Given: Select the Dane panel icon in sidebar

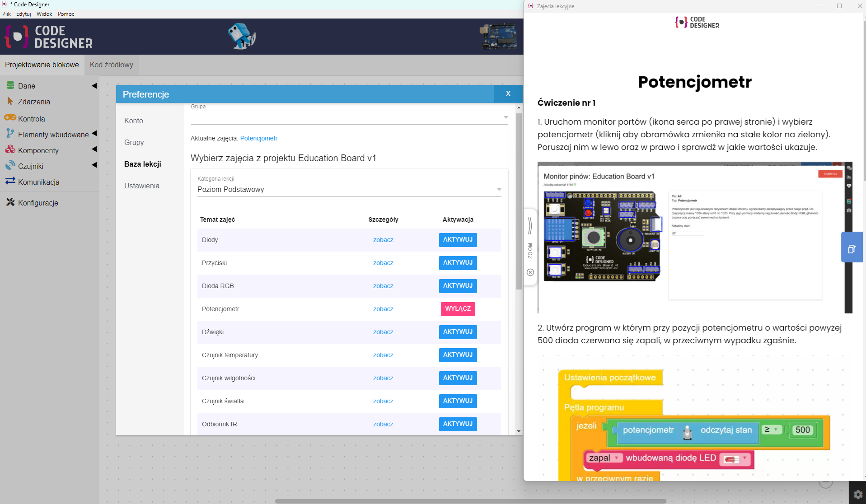Looking at the screenshot, I should (x=10, y=85).
